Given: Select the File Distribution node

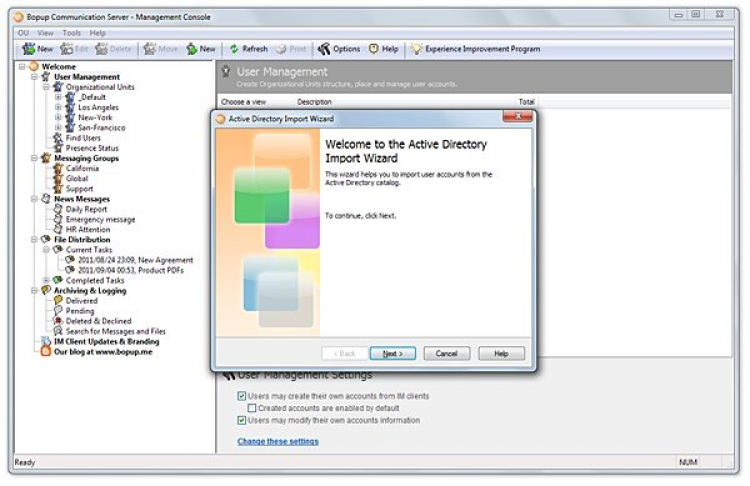Looking at the screenshot, I should coord(82,240).
